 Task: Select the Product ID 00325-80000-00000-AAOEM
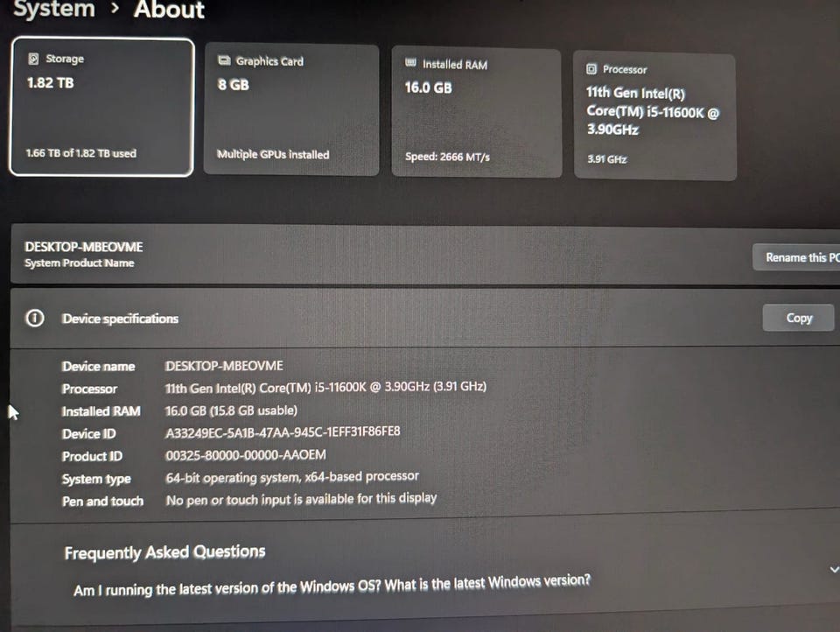click(x=245, y=455)
